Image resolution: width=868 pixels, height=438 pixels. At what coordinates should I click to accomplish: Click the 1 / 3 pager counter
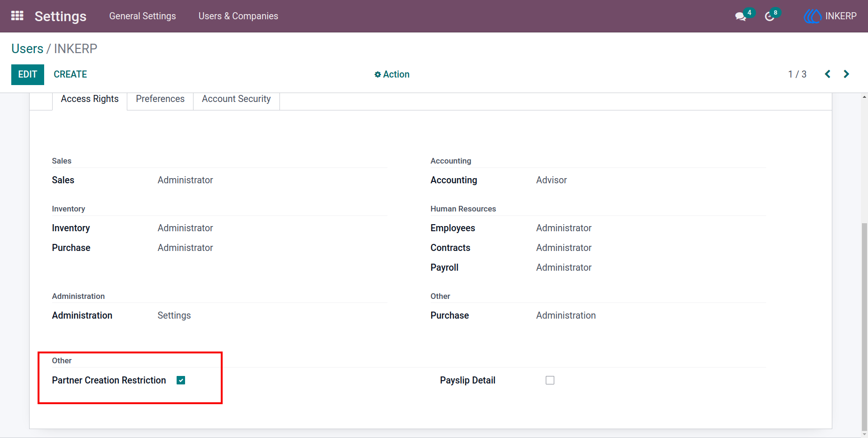coord(797,74)
